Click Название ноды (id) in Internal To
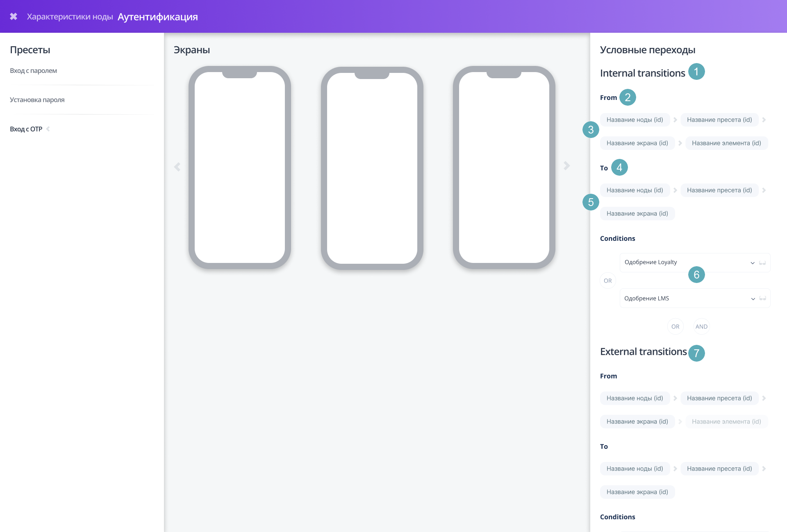Image resolution: width=787 pixels, height=532 pixels. point(635,190)
